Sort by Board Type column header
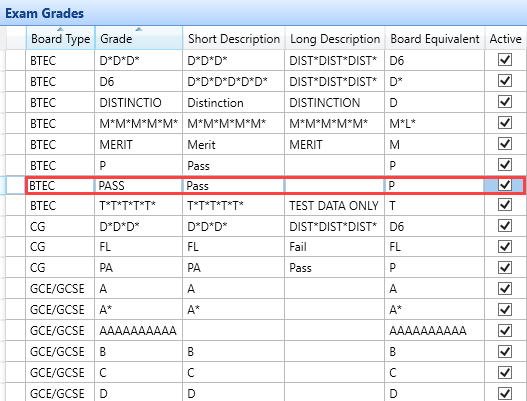Image resolution: width=527 pixels, height=401 pixels. (60, 39)
